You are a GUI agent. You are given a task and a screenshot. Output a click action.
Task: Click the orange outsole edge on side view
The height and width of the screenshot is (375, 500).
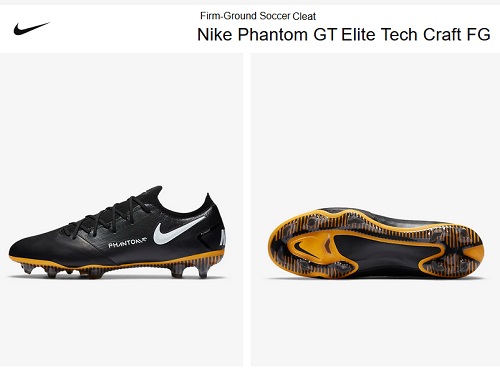[x=117, y=262]
